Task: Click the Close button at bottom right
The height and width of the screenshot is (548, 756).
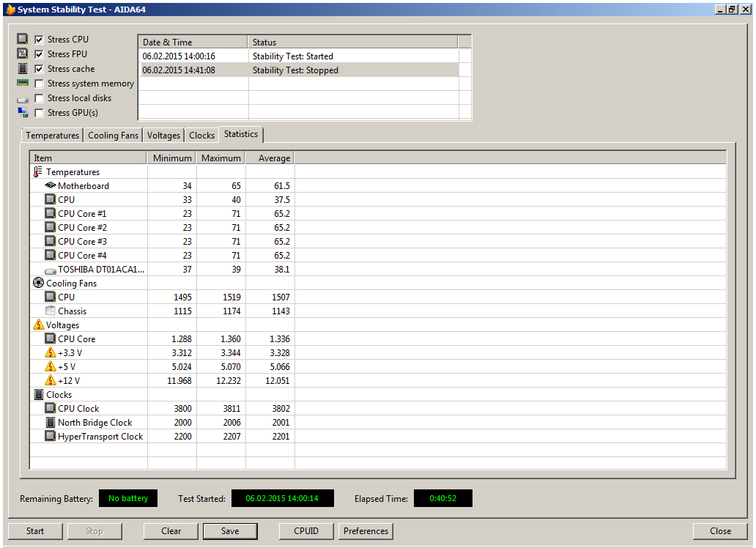Action: (720, 531)
